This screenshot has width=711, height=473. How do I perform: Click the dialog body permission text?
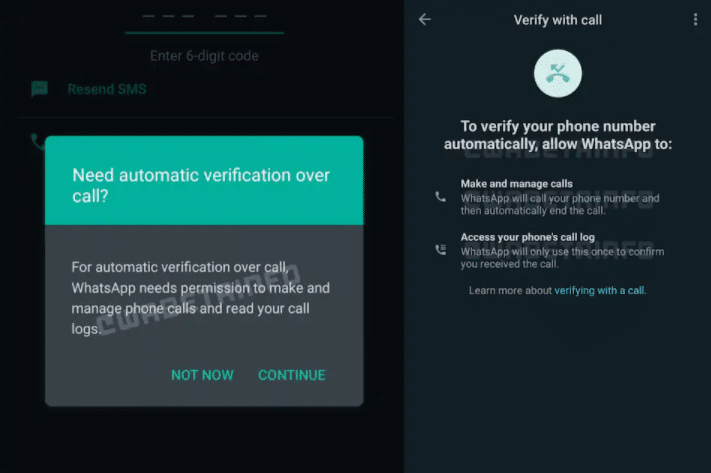(201, 298)
